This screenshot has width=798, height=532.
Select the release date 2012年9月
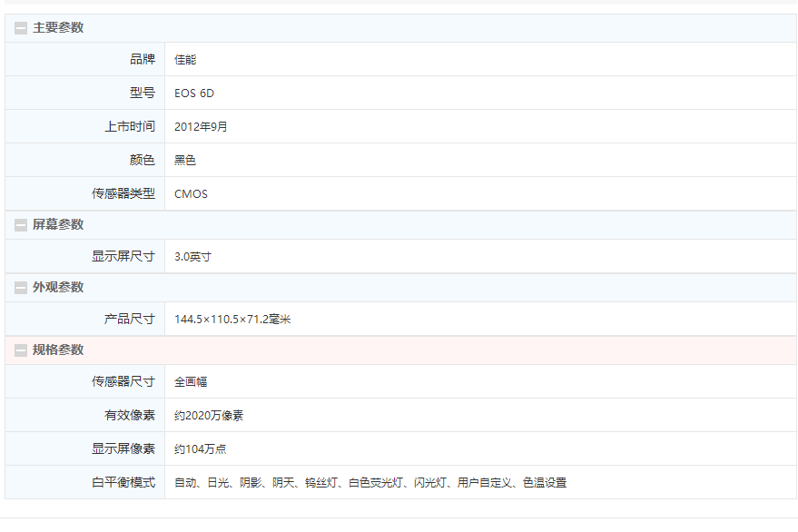point(201,127)
